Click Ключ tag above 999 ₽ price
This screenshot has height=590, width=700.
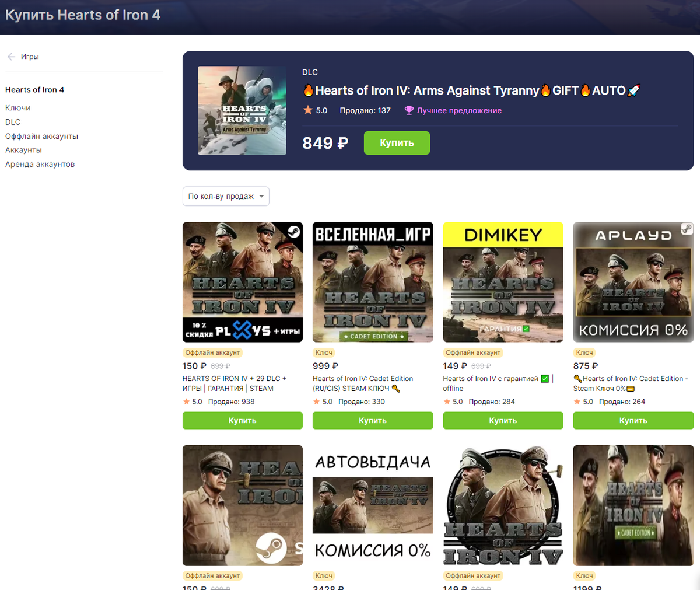click(324, 352)
